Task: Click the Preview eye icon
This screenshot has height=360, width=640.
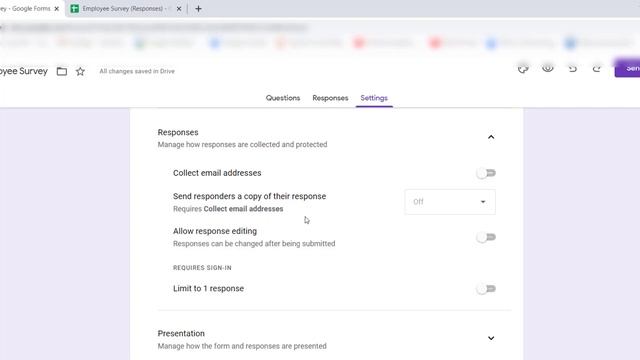Action: coord(548,68)
